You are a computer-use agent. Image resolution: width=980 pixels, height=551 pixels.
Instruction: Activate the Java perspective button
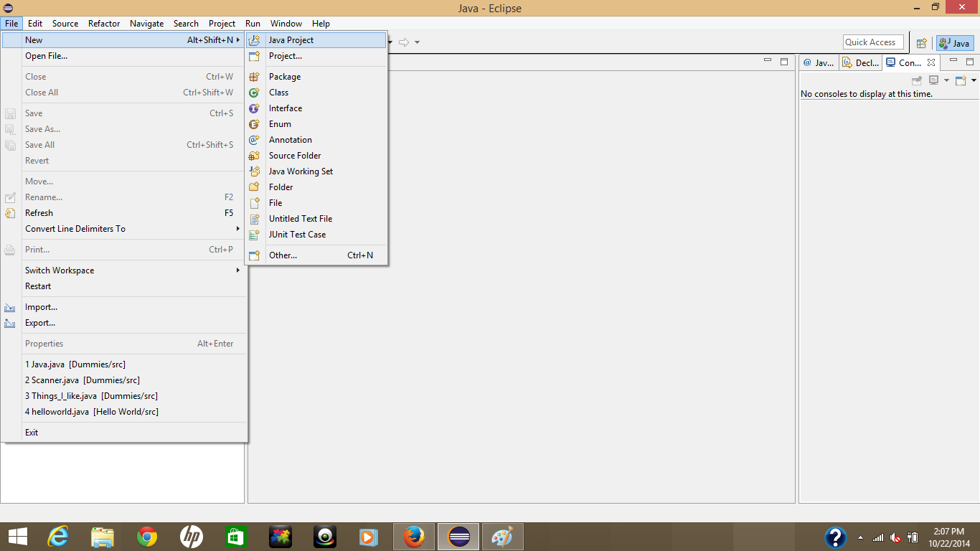coord(955,43)
